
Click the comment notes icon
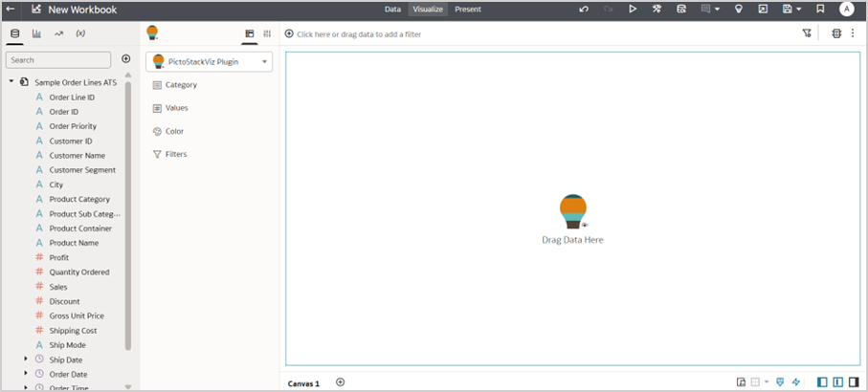(x=706, y=10)
